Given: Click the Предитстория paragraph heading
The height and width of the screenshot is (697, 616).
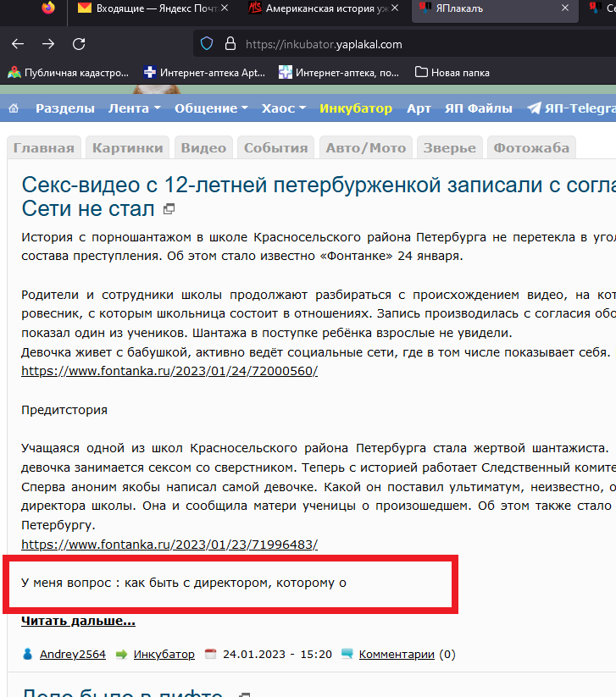Looking at the screenshot, I should (x=64, y=409).
